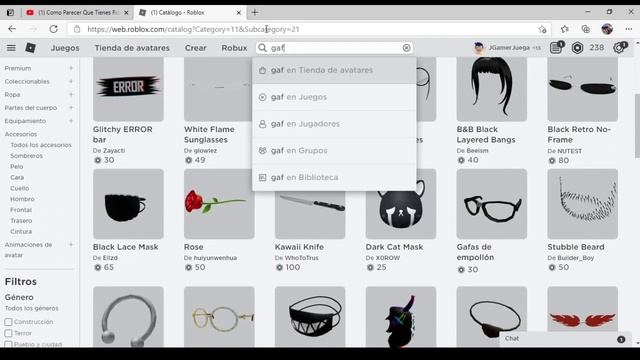Search gaf en Biblioteca
The height and width of the screenshot is (360, 640).
[334, 178]
